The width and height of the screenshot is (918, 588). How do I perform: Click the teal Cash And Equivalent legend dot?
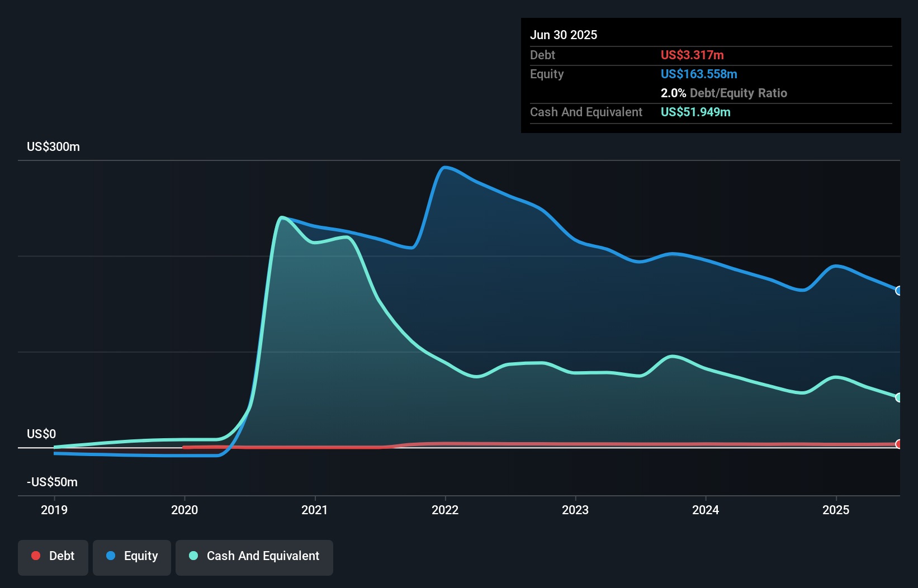[x=193, y=556]
